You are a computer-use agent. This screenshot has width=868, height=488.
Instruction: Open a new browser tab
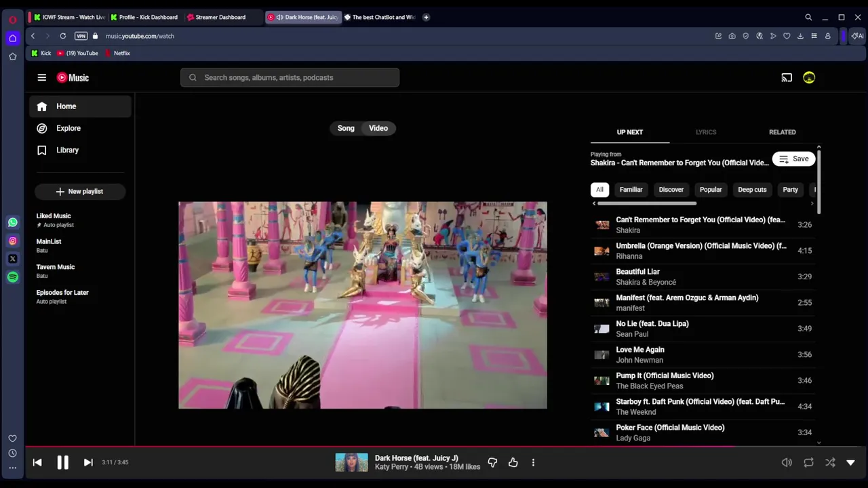tap(426, 17)
